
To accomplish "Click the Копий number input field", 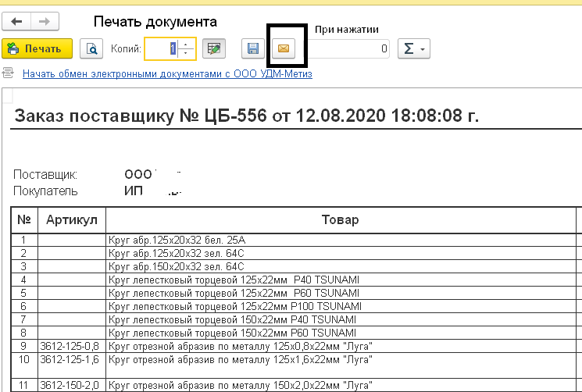I will click(x=161, y=49).
